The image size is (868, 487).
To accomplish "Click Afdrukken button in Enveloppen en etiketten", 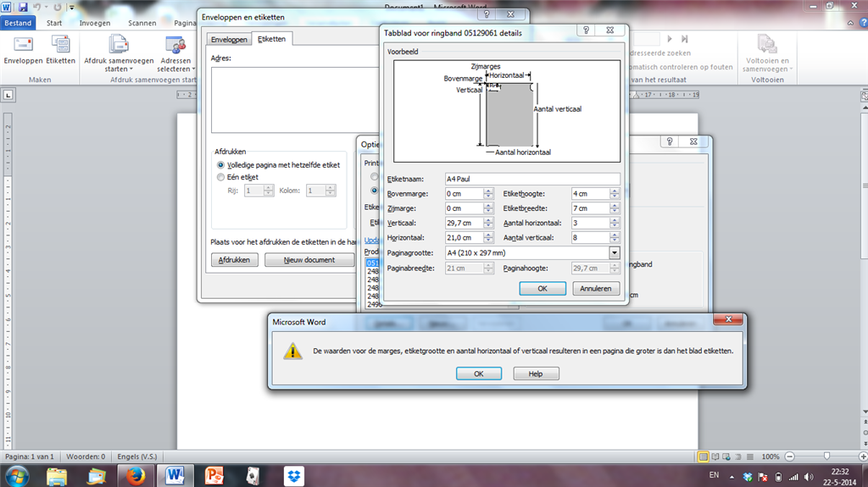I will (234, 259).
